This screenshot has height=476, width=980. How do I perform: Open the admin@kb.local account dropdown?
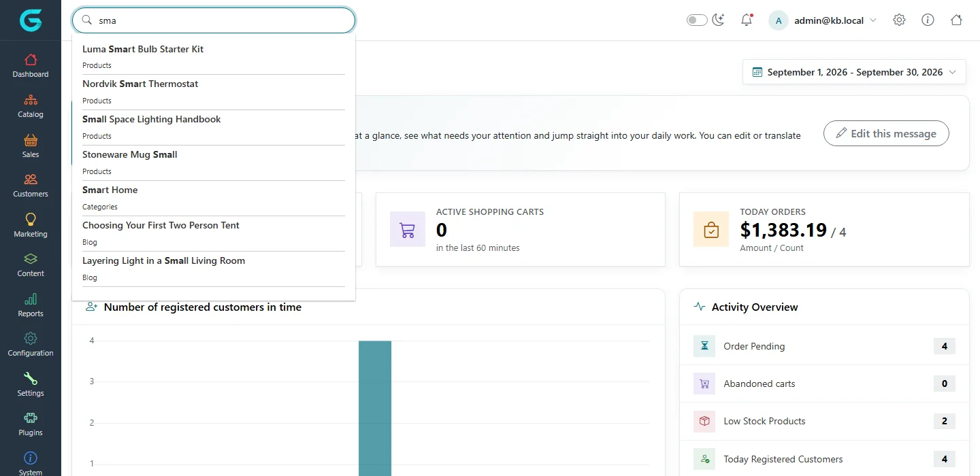[836, 20]
